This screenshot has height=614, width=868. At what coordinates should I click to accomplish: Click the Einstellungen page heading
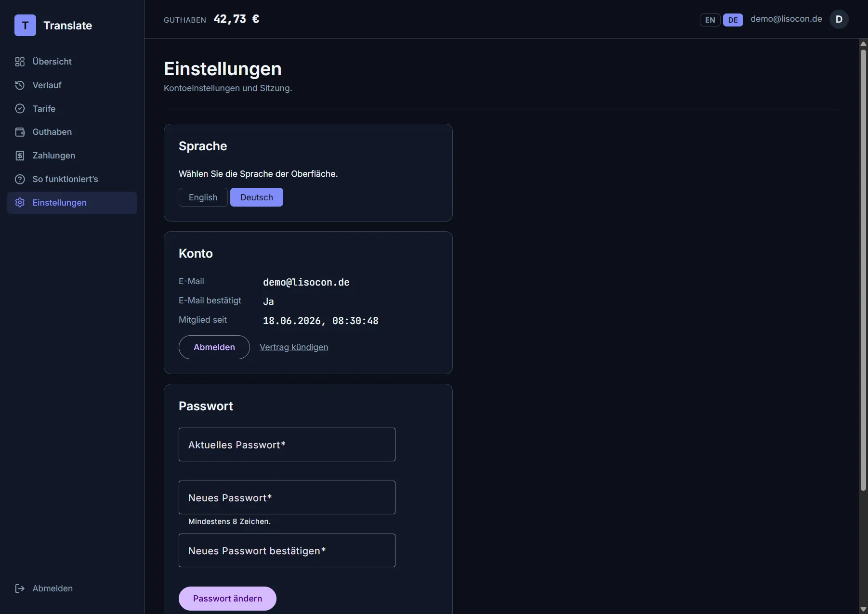223,69
